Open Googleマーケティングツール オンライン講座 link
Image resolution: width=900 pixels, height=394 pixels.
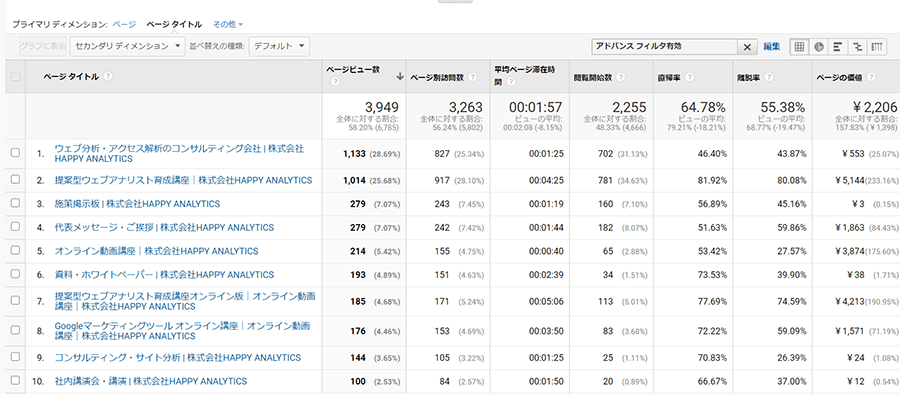tap(183, 331)
